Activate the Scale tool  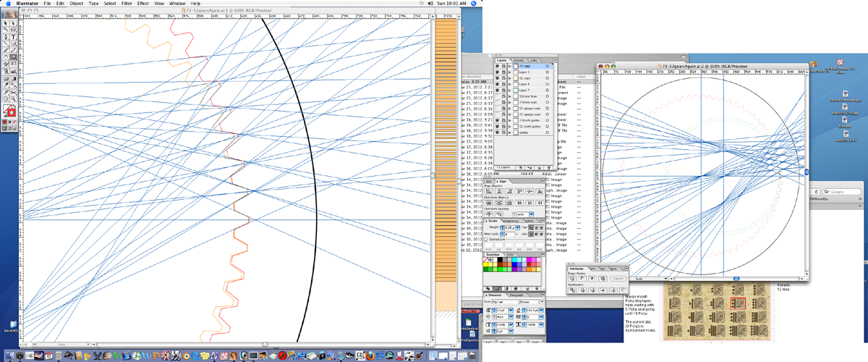pos(13,56)
